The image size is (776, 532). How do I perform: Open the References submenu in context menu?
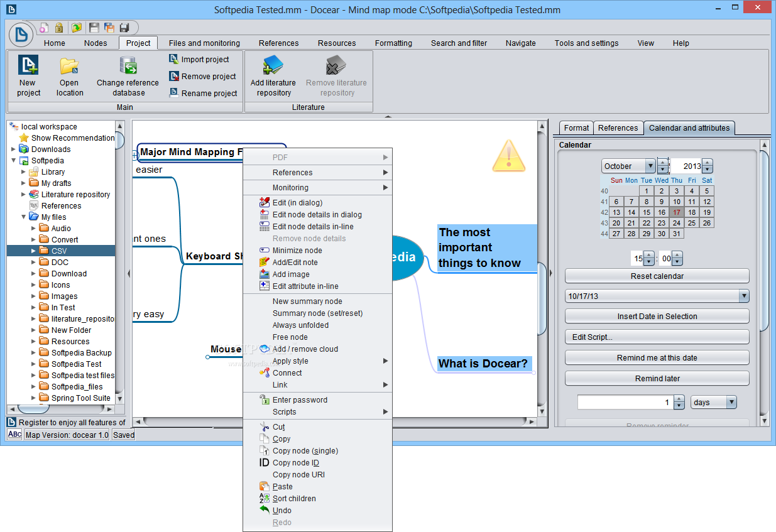pos(317,172)
